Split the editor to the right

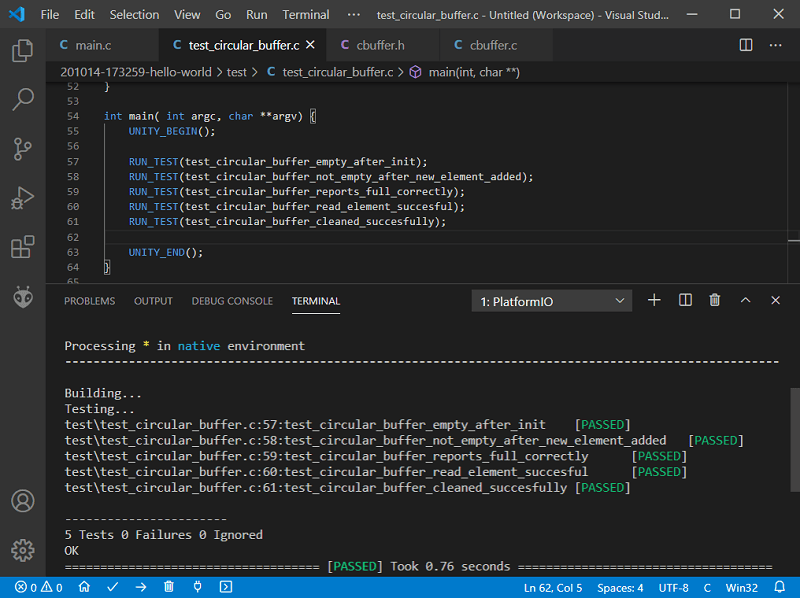(x=746, y=45)
